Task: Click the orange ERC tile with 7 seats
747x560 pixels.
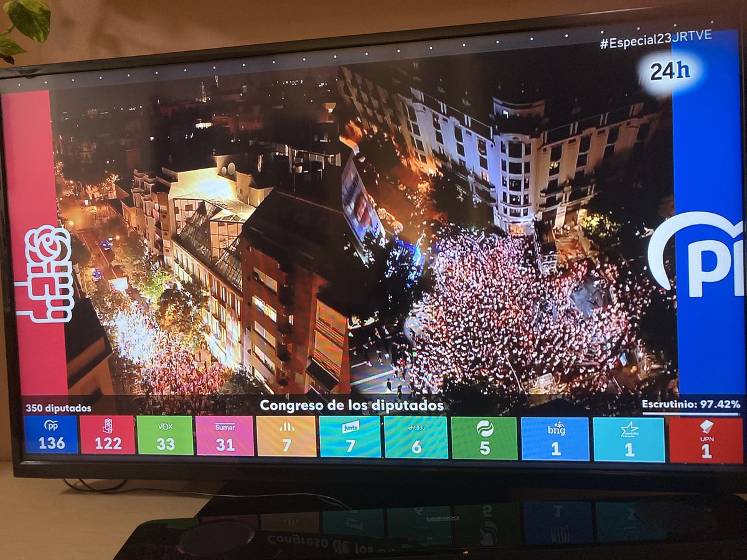Action: 286,436
